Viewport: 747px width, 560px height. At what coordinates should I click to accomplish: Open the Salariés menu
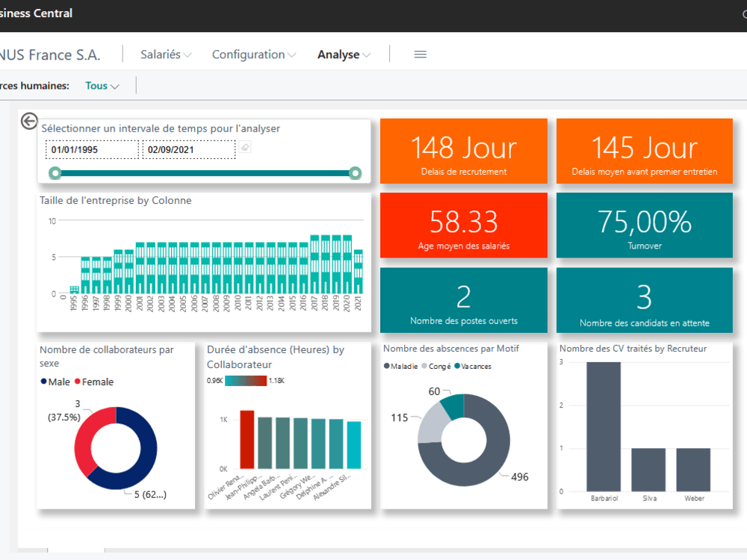[x=166, y=55]
